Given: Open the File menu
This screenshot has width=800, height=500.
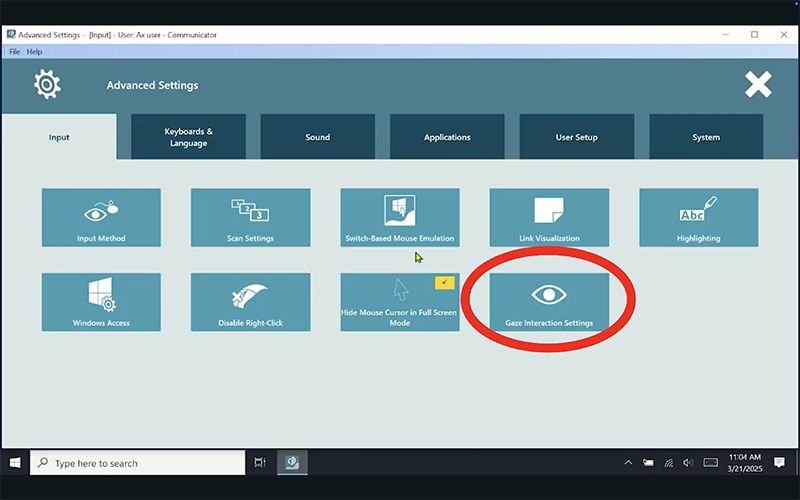Looking at the screenshot, I should (x=15, y=51).
